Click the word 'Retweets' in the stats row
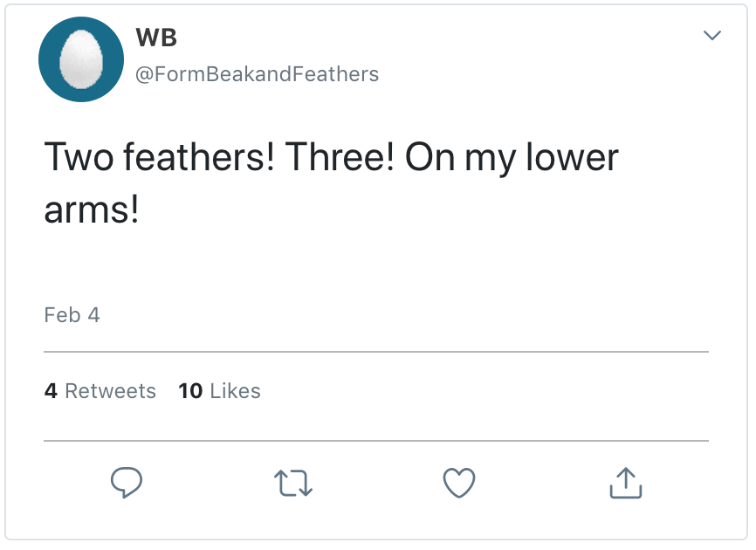The height and width of the screenshot is (550, 756). pyautogui.click(x=110, y=391)
